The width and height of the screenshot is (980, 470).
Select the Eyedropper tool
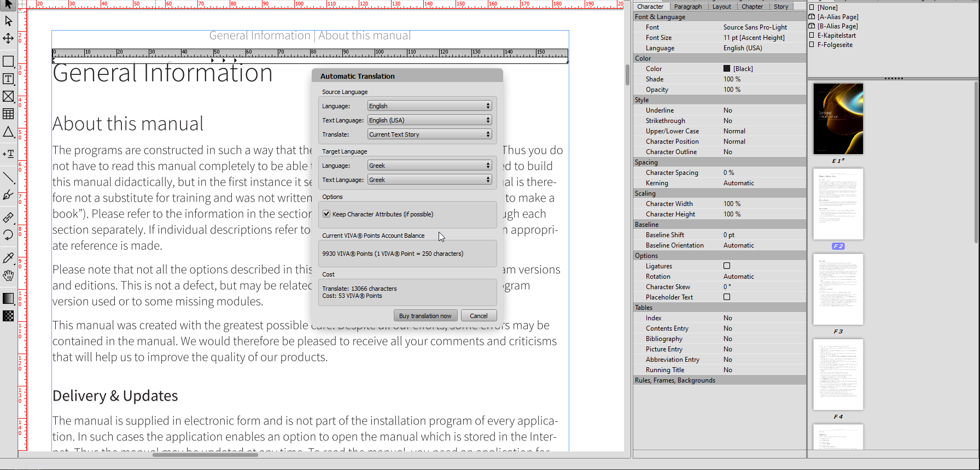pyautogui.click(x=8, y=258)
